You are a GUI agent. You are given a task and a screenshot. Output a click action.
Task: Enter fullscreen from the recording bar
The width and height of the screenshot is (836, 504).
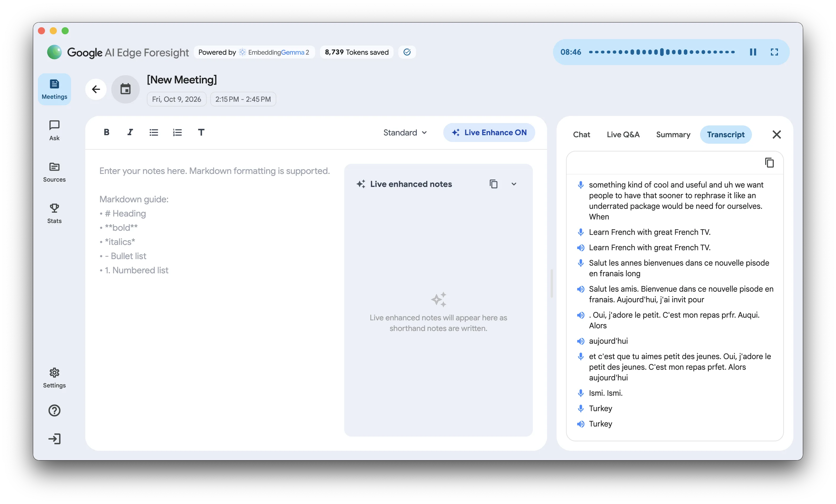click(x=774, y=52)
